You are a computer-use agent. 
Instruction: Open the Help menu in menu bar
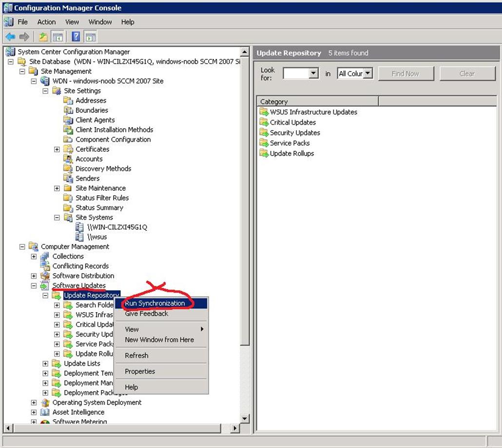[128, 22]
